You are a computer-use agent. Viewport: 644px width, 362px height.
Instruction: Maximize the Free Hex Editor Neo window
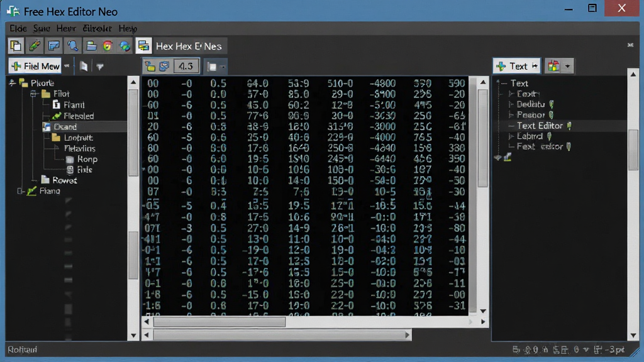point(592,8)
